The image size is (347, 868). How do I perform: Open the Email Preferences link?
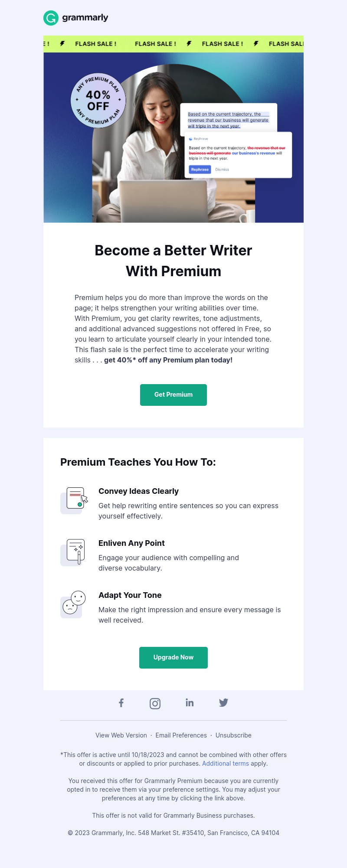click(x=181, y=735)
